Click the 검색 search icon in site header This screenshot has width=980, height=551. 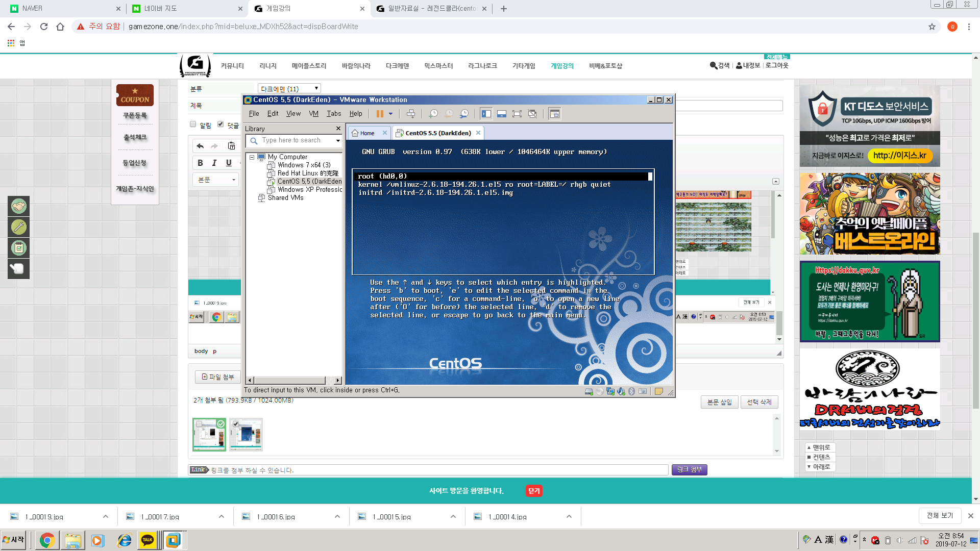[719, 65]
